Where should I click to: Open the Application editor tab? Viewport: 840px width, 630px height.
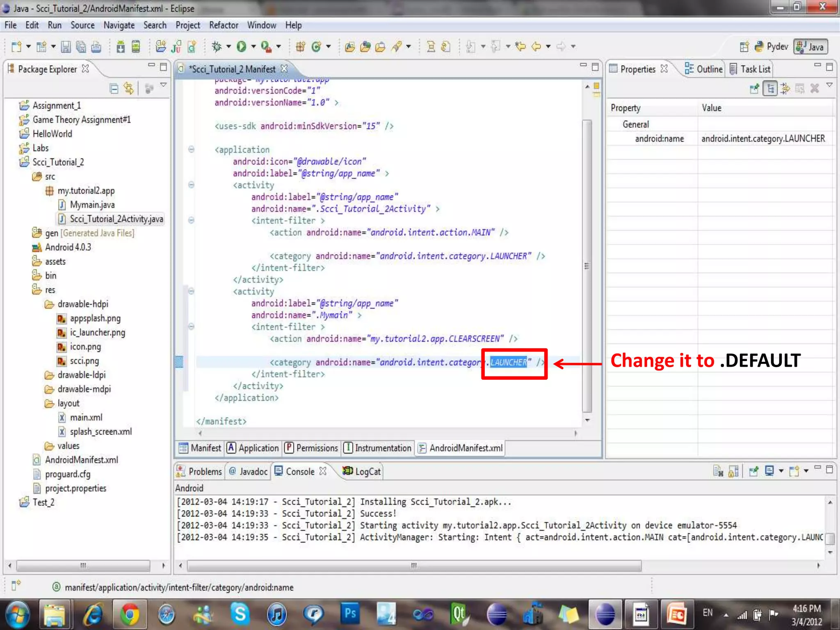click(x=253, y=448)
